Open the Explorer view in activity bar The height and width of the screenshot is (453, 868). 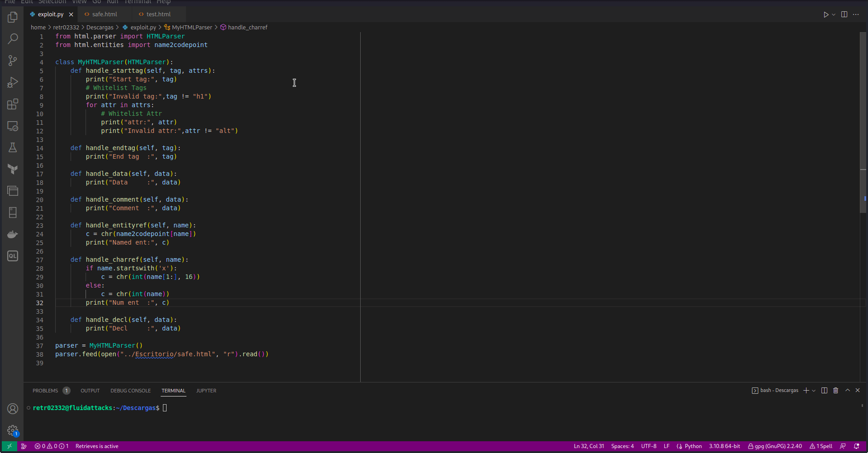(13, 17)
